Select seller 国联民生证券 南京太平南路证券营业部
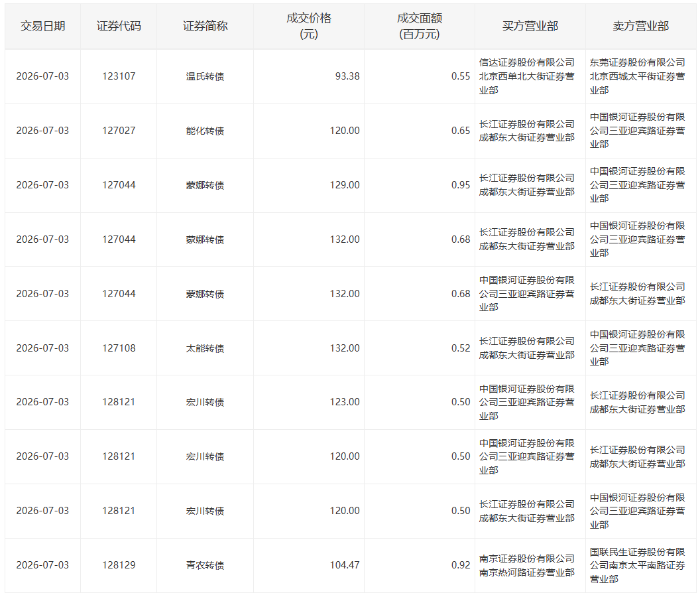700x597 pixels. (638, 565)
